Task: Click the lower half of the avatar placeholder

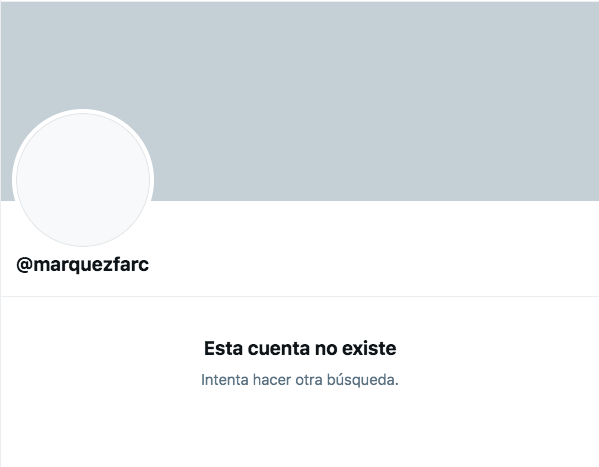Action: pos(83,213)
